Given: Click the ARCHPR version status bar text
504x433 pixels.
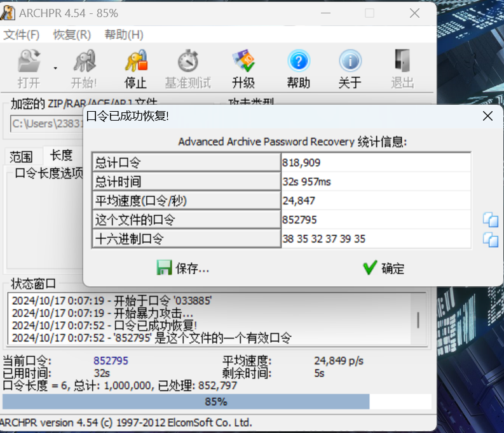Looking at the screenshot, I should [126, 422].
